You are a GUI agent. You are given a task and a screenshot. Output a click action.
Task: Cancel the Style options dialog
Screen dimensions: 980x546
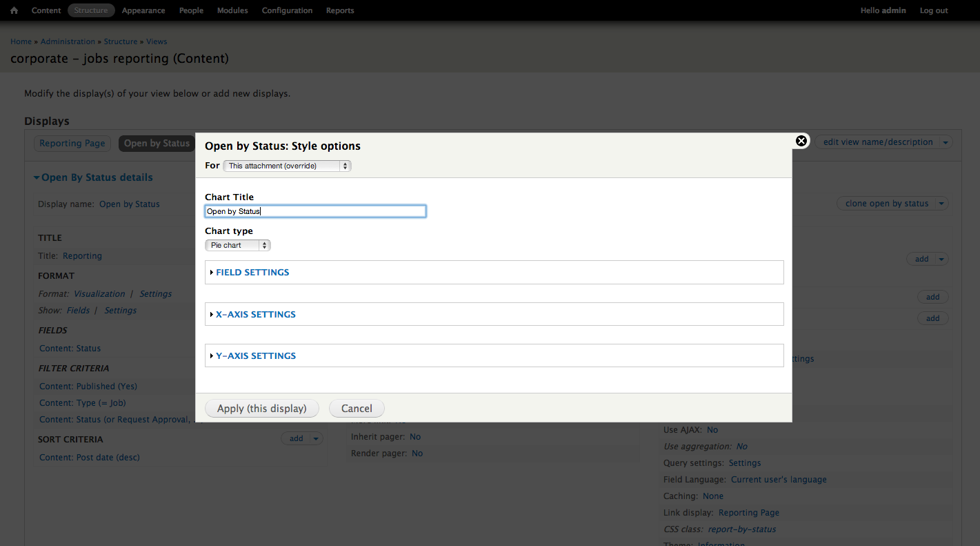[x=357, y=409]
